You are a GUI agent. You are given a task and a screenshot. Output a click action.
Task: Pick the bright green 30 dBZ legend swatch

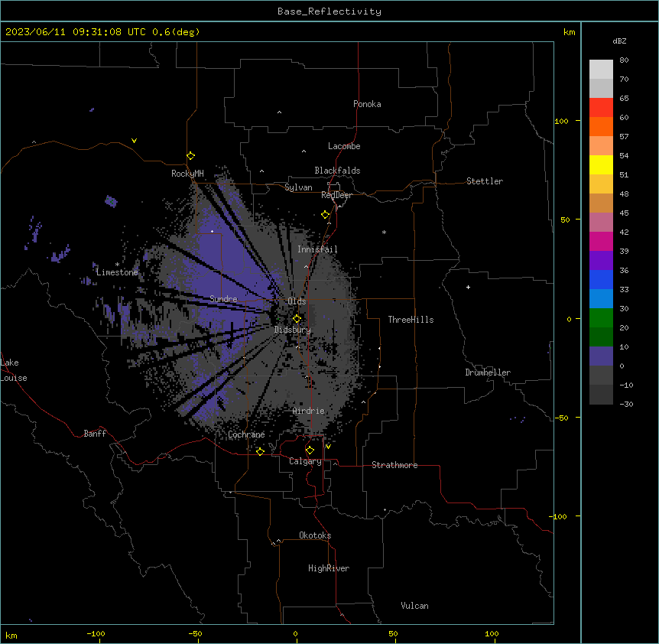(601, 318)
